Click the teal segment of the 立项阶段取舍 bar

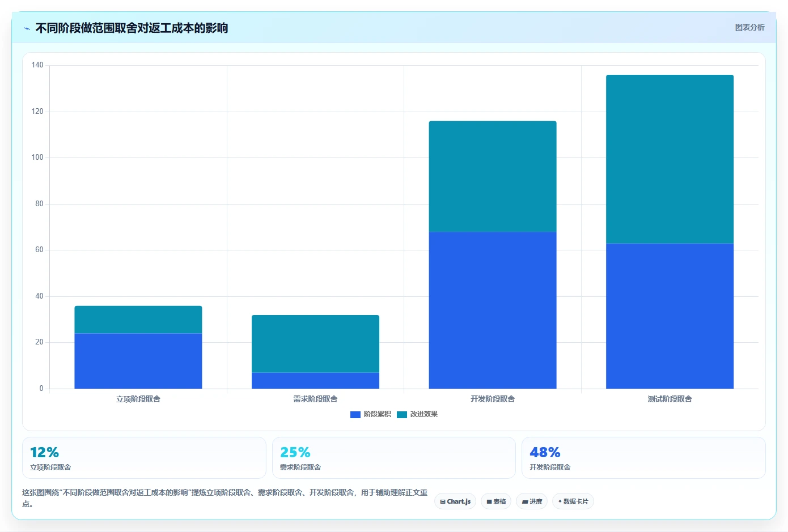click(x=138, y=320)
